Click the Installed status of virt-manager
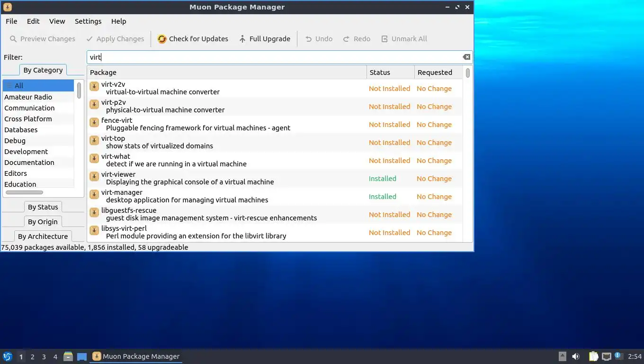This screenshot has width=644, height=364. click(x=383, y=197)
